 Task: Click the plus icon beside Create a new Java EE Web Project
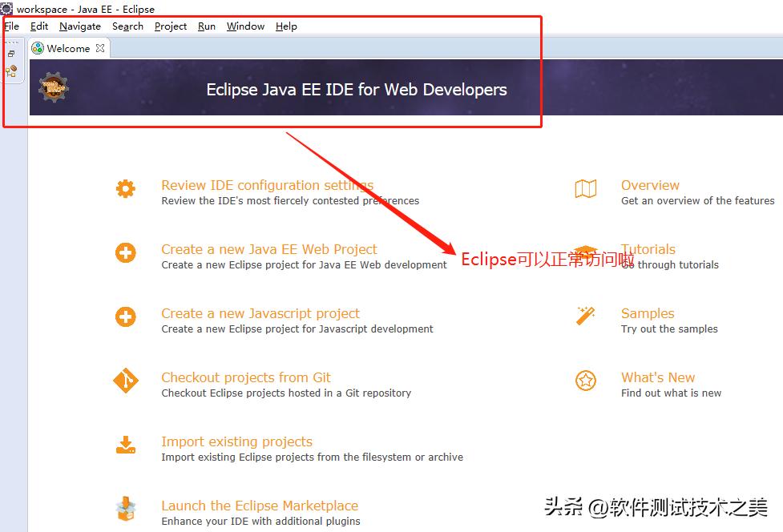125,253
